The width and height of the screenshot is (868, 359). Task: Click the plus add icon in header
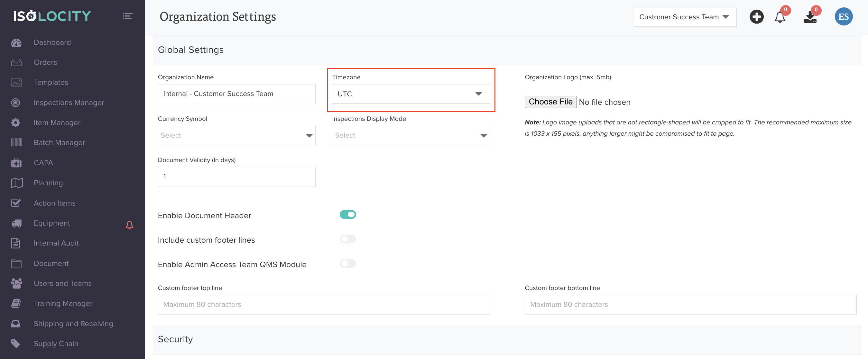click(756, 17)
